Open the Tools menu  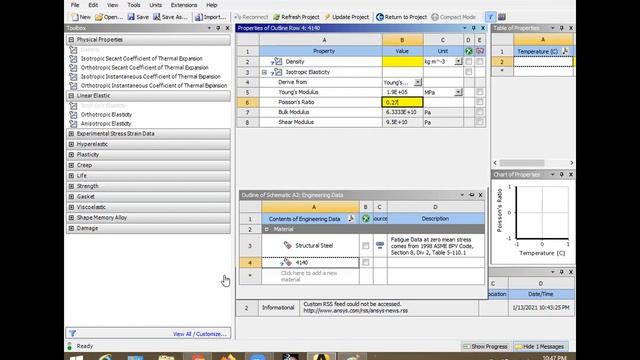[x=133, y=5]
